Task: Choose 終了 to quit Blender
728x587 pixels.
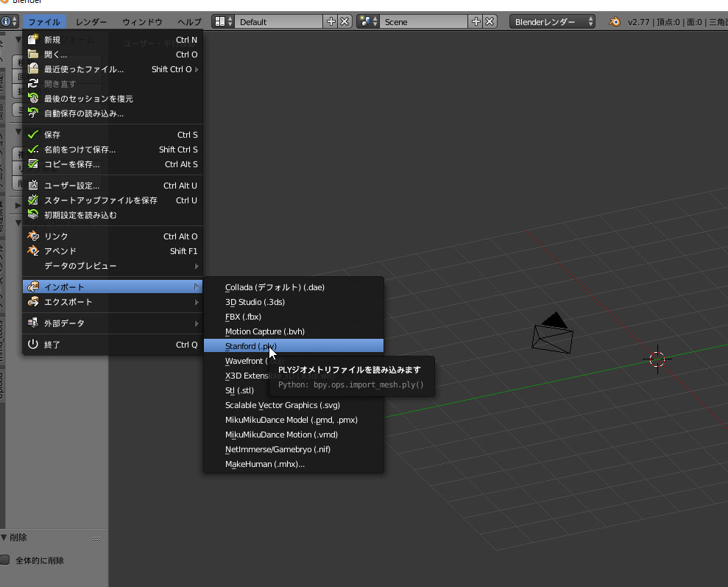Action: point(113,345)
